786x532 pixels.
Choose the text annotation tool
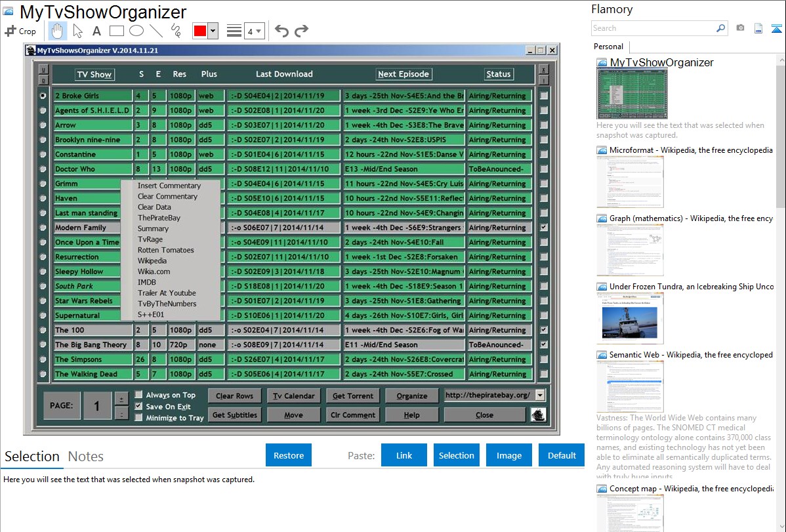click(96, 31)
